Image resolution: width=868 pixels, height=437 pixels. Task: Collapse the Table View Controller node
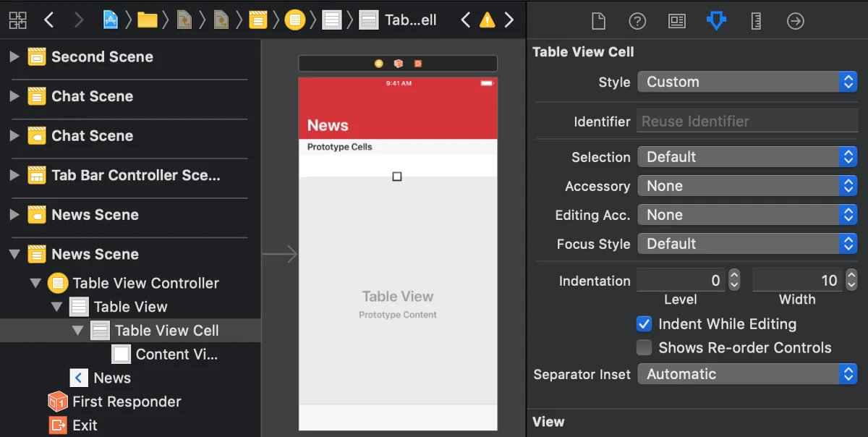(x=35, y=284)
